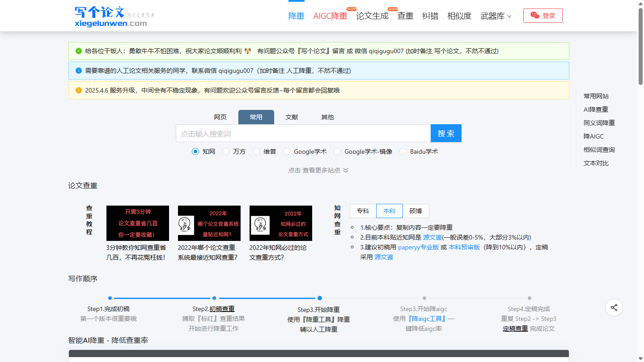Screen dimensions: 644x362
Task: Open the 降重 nav item
Action: (x=297, y=16)
